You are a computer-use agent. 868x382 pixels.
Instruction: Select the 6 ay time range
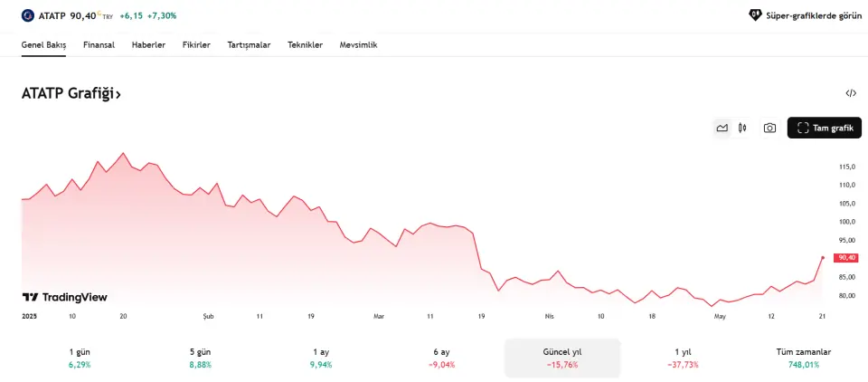pyautogui.click(x=441, y=358)
